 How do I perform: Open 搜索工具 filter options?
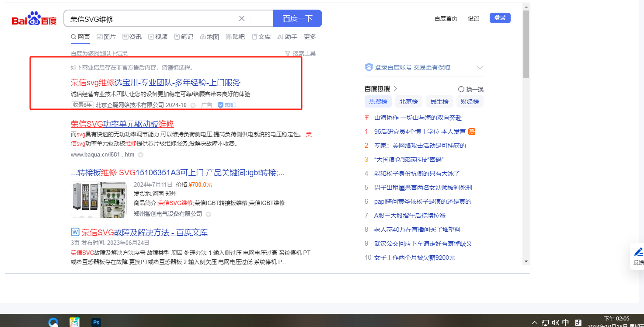pyautogui.click(x=300, y=53)
